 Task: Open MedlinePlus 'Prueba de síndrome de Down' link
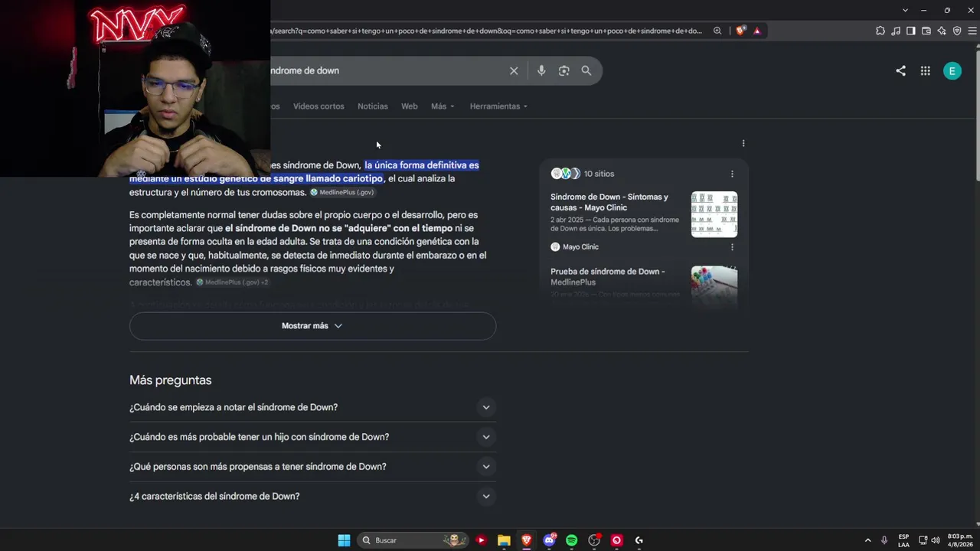pyautogui.click(x=608, y=276)
